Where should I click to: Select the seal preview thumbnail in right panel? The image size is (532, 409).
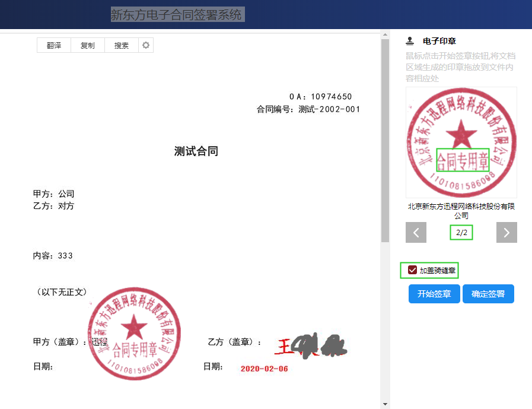[x=461, y=142]
